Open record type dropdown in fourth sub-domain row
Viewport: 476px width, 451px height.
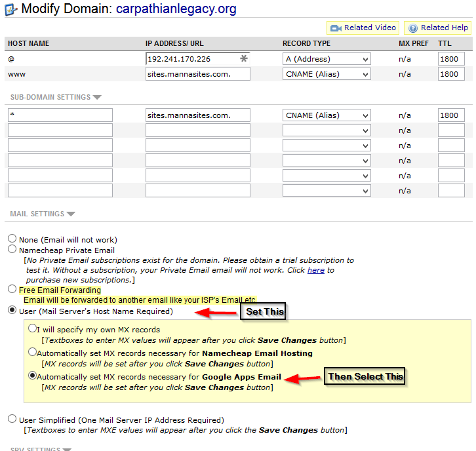tap(327, 161)
